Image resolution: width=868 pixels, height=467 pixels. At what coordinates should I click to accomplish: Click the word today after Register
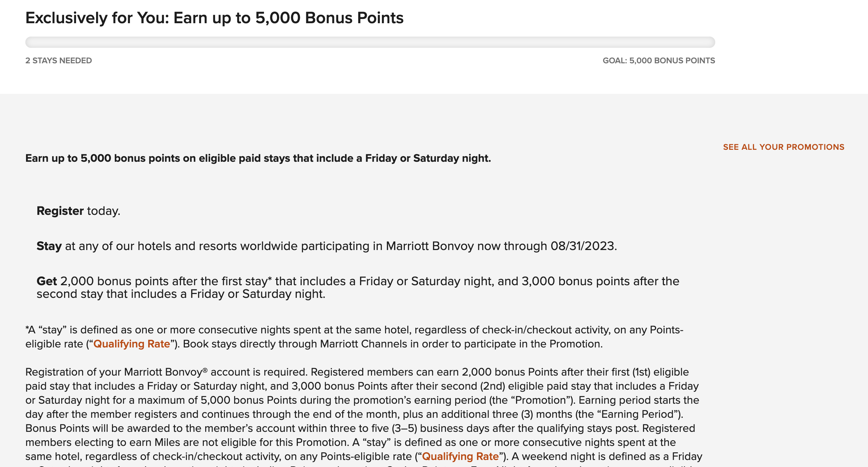click(103, 211)
